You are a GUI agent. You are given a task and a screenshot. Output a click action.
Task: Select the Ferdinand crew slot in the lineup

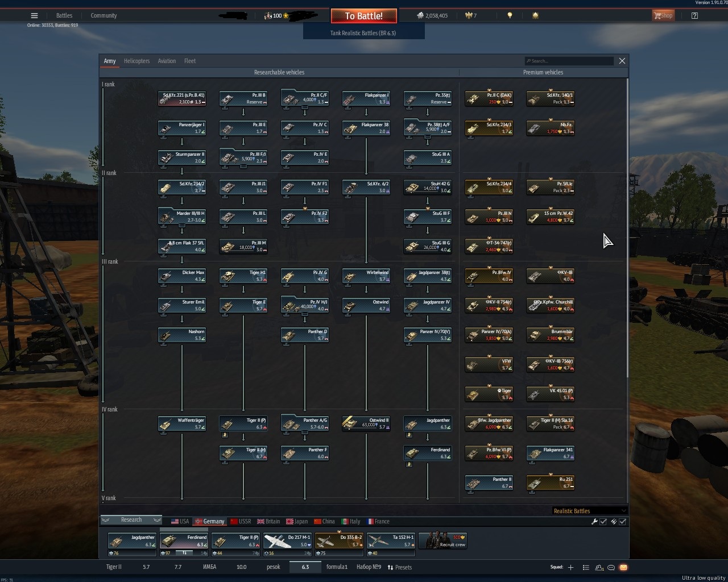183,541
